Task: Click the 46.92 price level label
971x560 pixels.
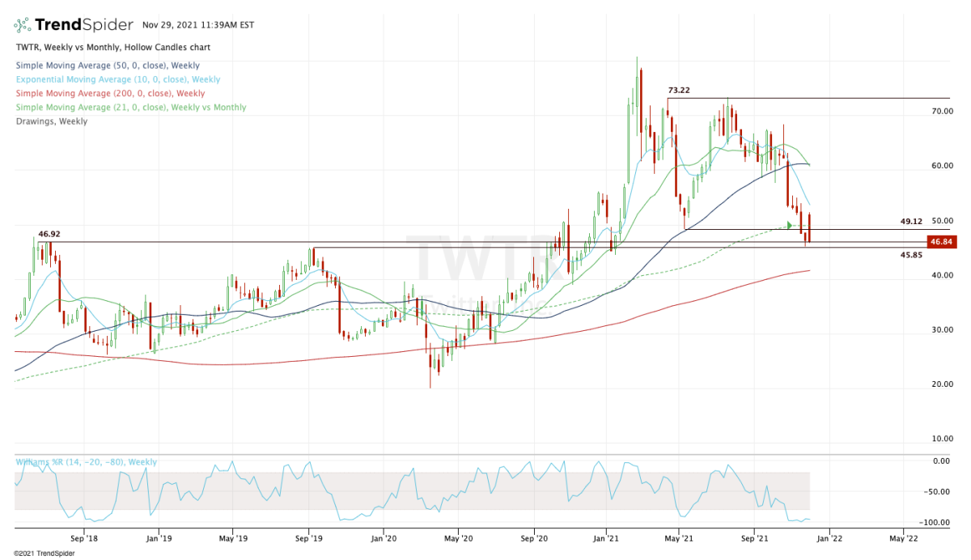Action: (50, 233)
